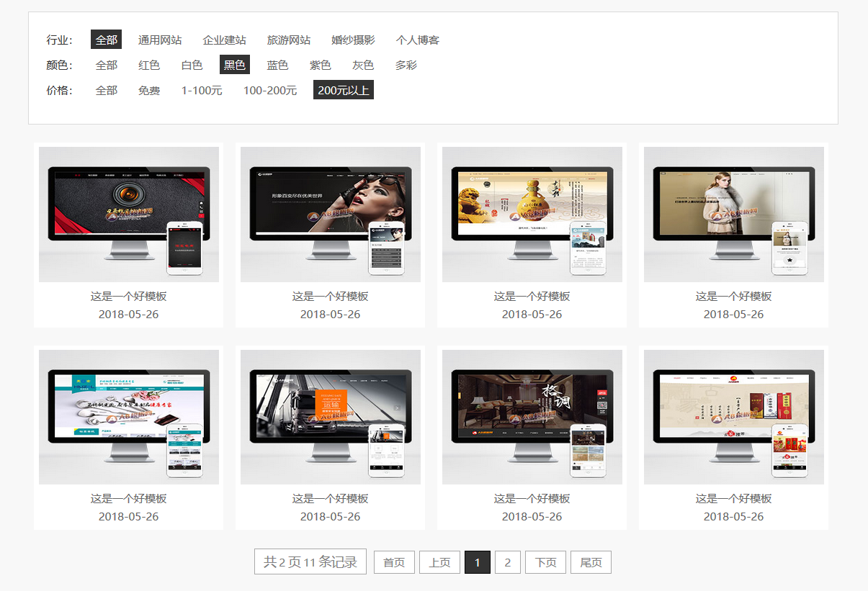Screen dimensions: 868x591
Task: Select the 1-100元 price range
Action: 202,90
